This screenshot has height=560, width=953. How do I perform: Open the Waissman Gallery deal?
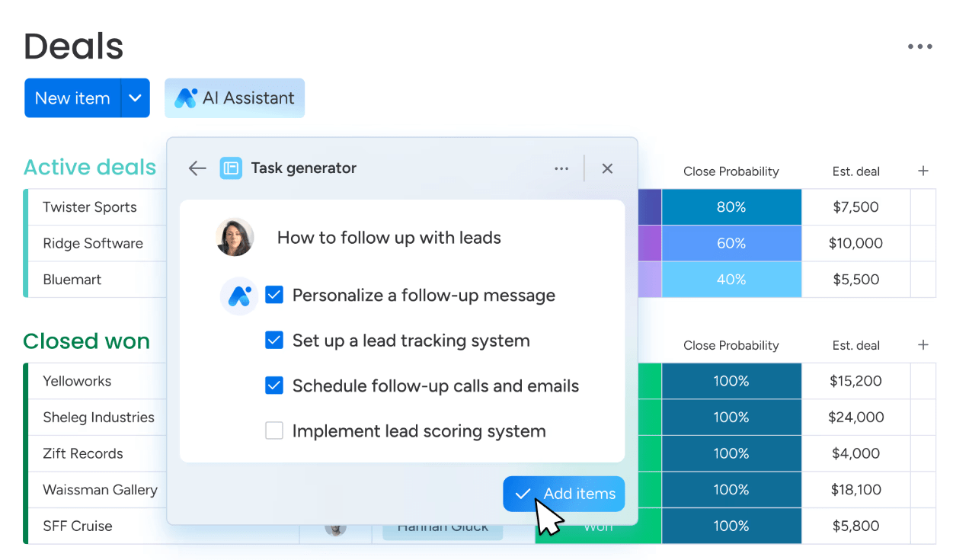coord(100,490)
